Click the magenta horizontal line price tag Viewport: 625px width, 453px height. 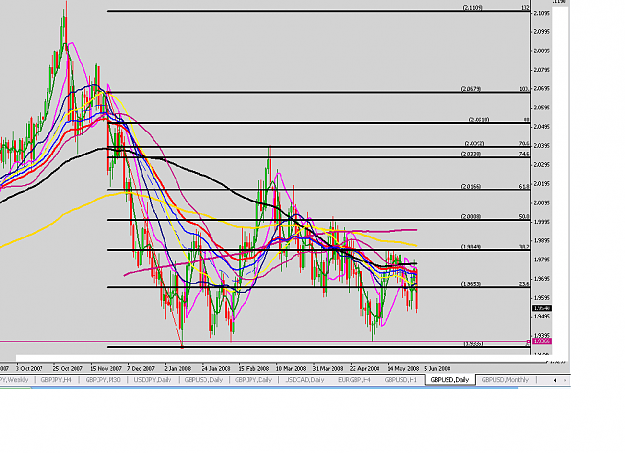tap(542, 341)
